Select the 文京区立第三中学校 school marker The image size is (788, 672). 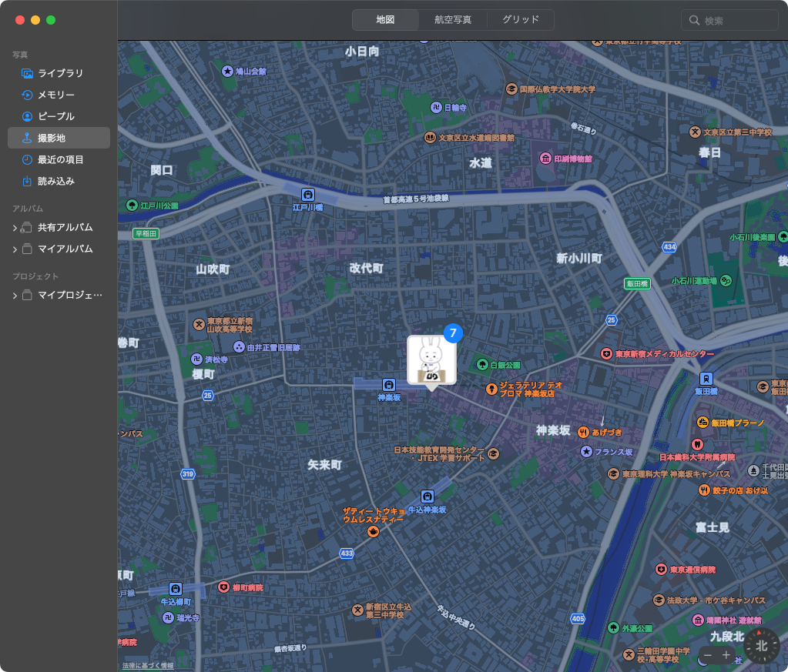(x=695, y=132)
